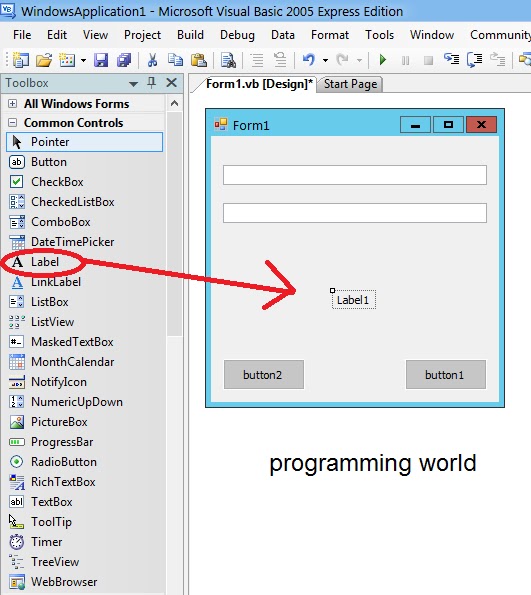Open the Undo history dropdown arrow
Image resolution: width=531 pixels, height=595 pixels.
click(325, 60)
